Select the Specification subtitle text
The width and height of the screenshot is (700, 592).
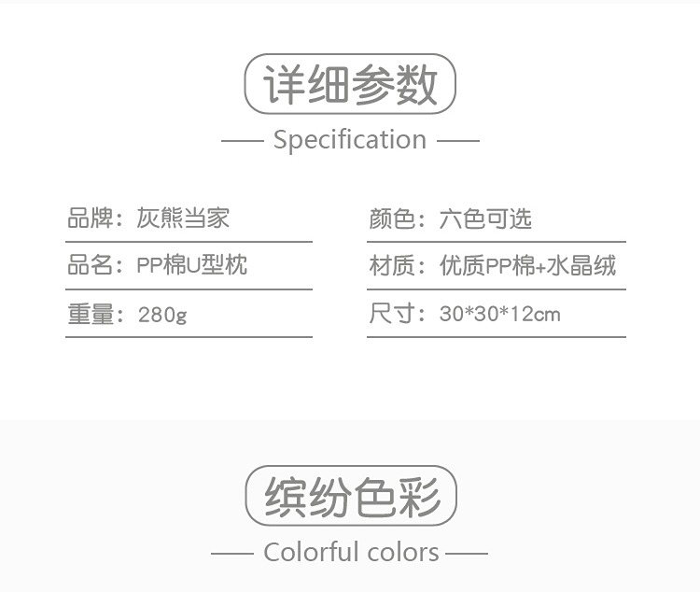(x=350, y=140)
